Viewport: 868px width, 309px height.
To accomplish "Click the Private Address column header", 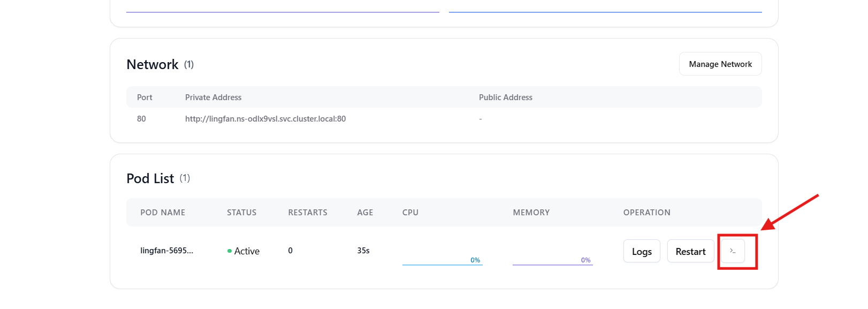I will [213, 97].
